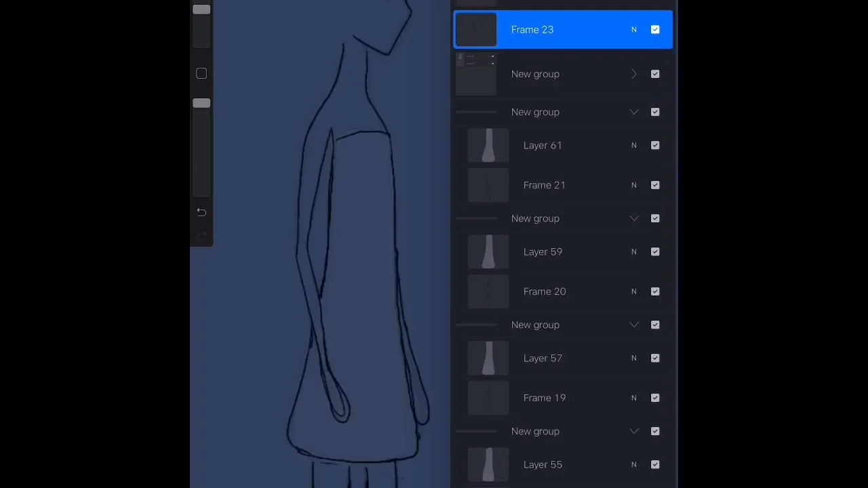Tap the Layer 61 thumbnail
The height and width of the screenshot is (488, 868).
click(x=488, y=145)
